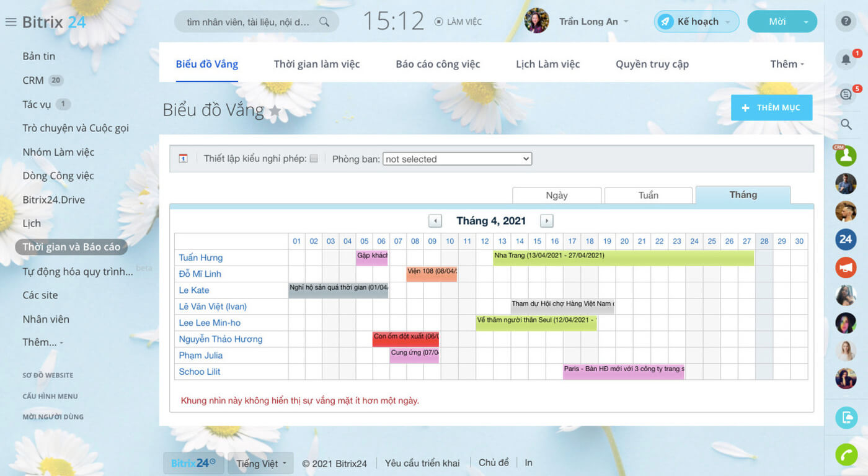Open Lịch in sidebar
The width and height of the screenshot is (868, 476).
[x=32, y=223]
